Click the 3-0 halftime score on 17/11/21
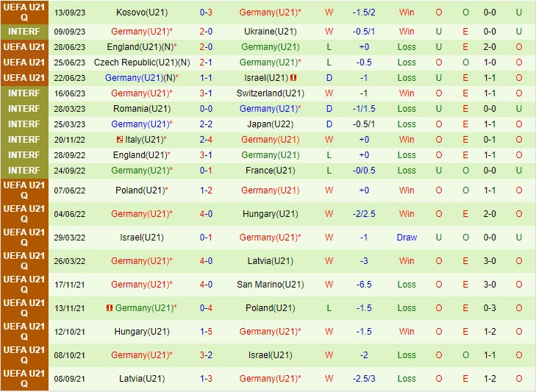This screenshot has height=392, width=536. pyautogui.click(x=490, y=284)
